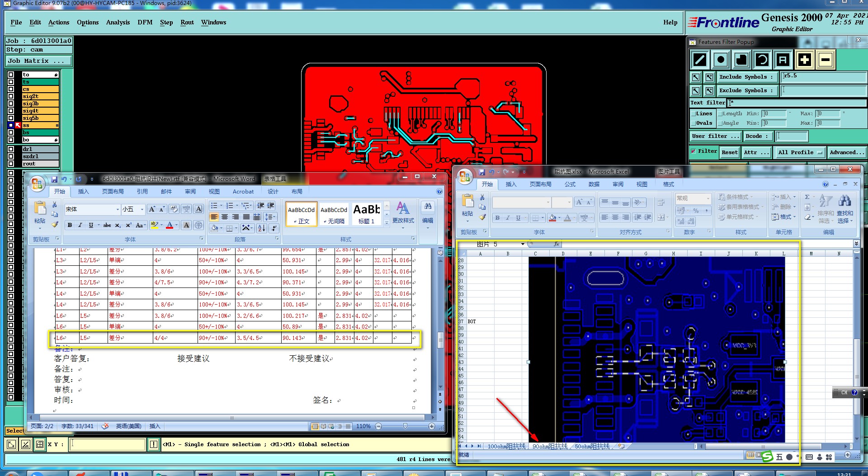868x476 pixels.
Task: Open Word font color dropdown arrow
Action: click(x=176, y=225)
